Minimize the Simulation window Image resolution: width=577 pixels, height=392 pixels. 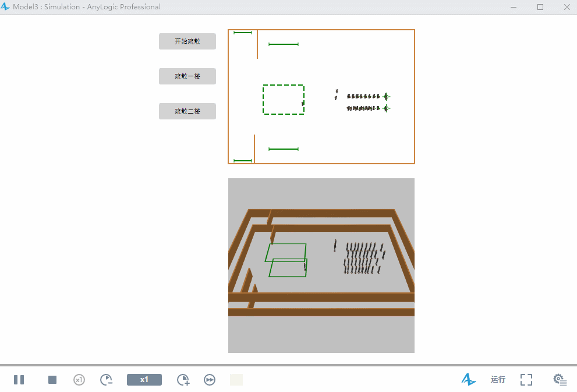(x=514, y=7)
